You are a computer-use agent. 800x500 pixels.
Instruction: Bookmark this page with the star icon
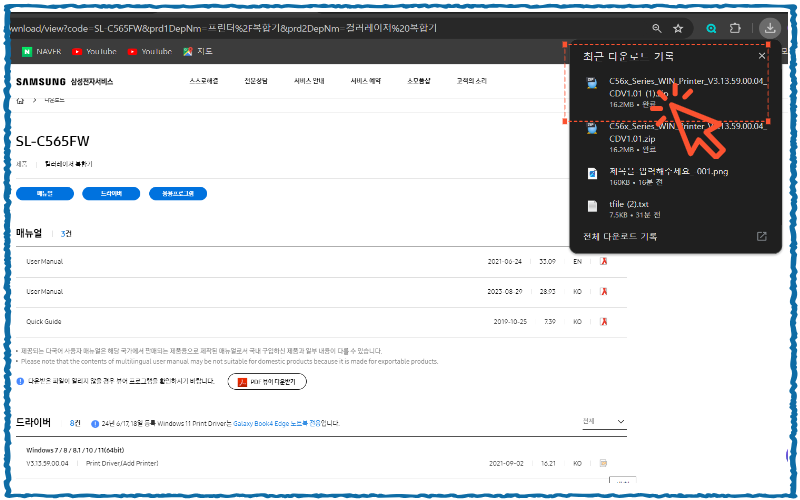coord(678,29)
